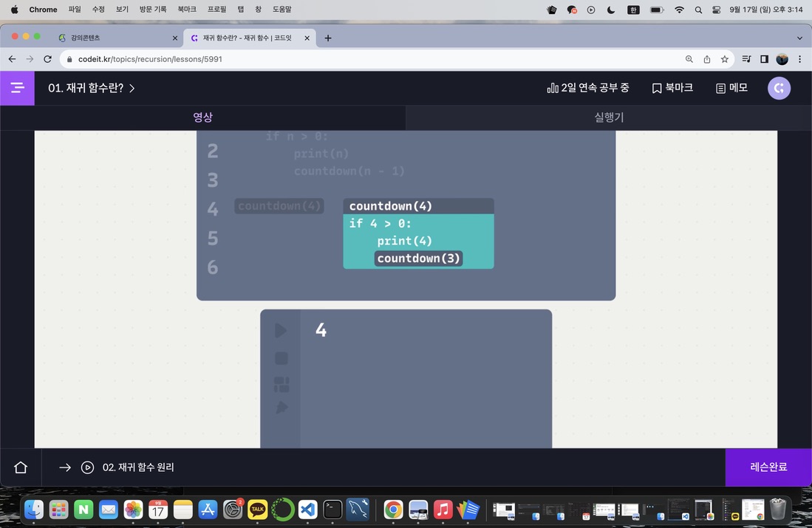The image size is (812, 528).
Task: Switch to the 실행기 tab
Action: point(609,117)
